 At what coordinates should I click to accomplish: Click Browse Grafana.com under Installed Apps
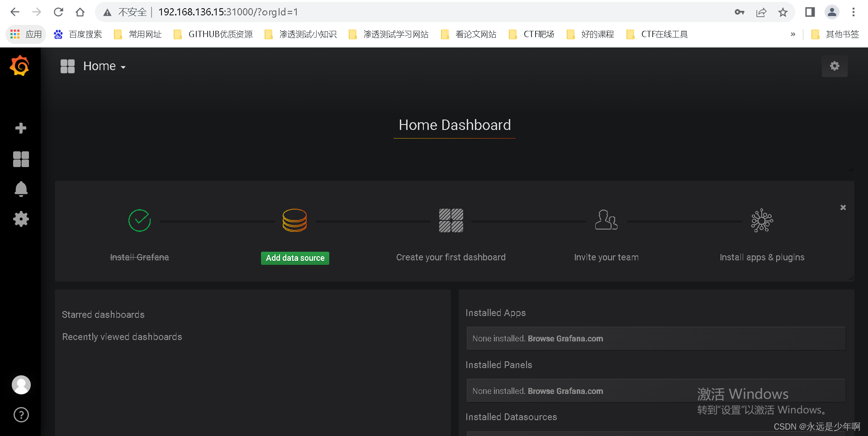point(565,339)
